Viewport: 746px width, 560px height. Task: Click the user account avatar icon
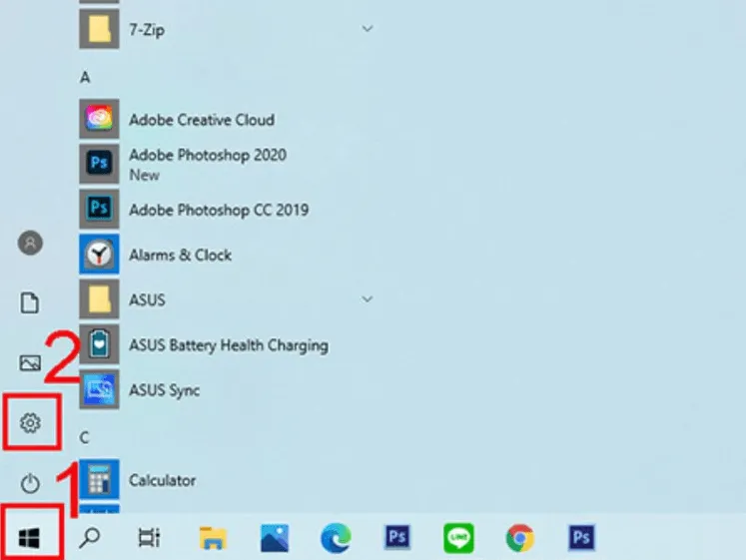(x=31, y=243)
